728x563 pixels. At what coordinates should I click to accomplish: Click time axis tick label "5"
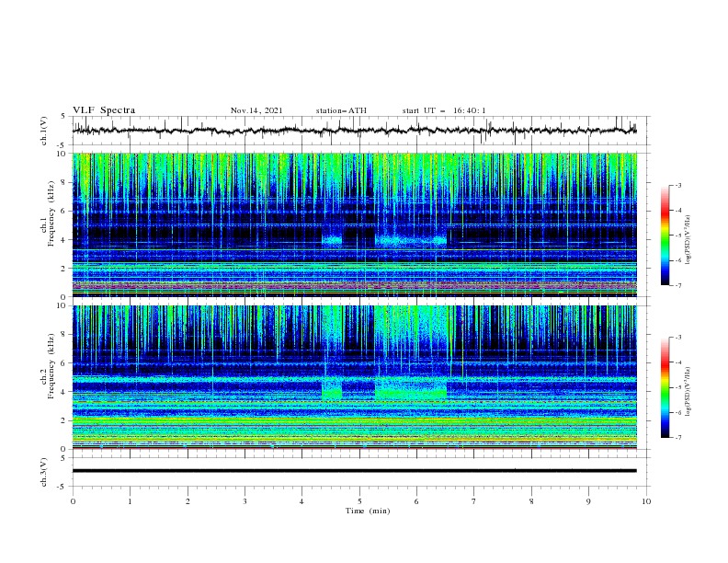click(x=359, y=501)
